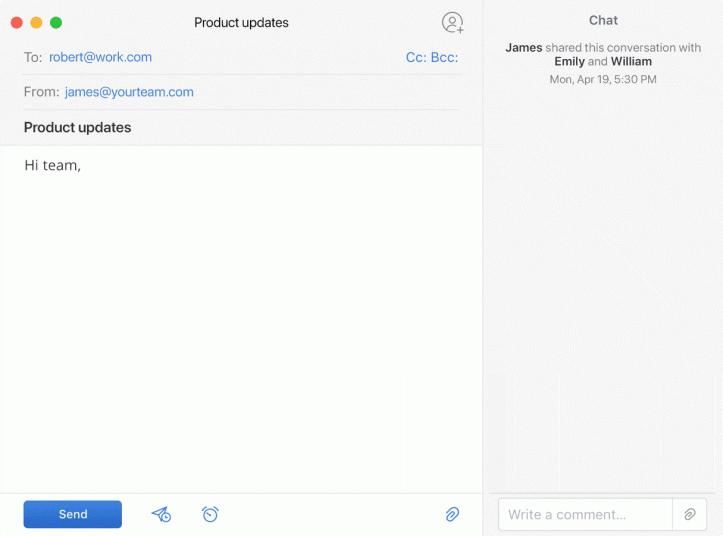Close the Product updates window
Screen dimensions: 723x536
(x=17, y=22)
